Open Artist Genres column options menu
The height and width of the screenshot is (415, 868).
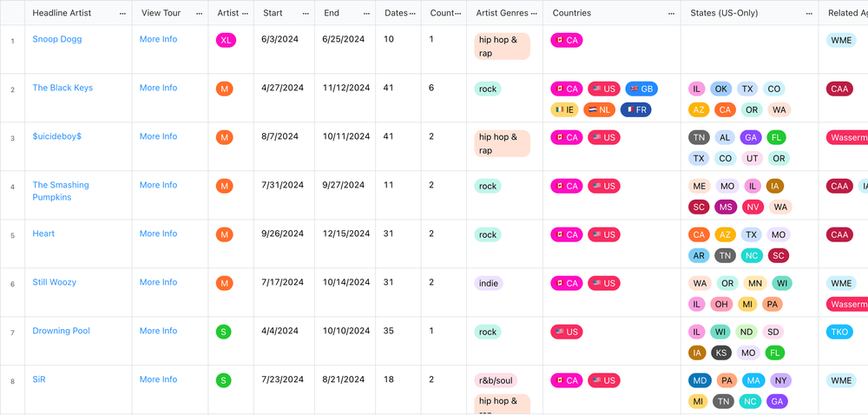pyautogui.click(x=534, y=13)
